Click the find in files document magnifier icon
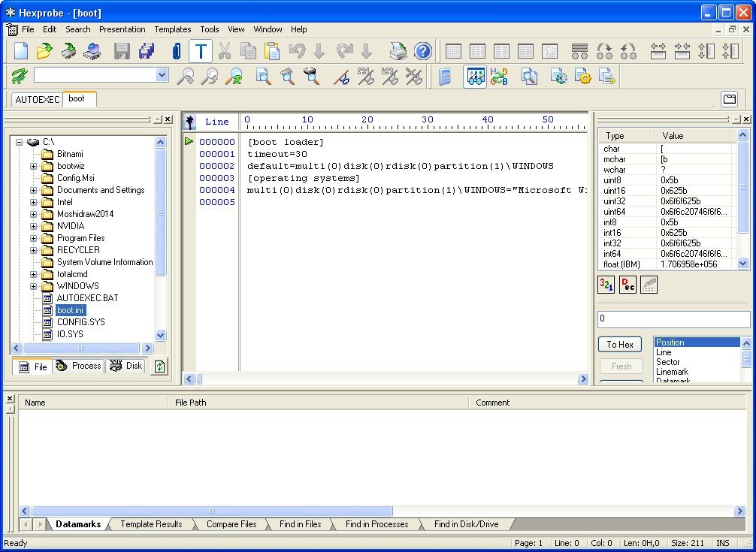 click(263, 76)
